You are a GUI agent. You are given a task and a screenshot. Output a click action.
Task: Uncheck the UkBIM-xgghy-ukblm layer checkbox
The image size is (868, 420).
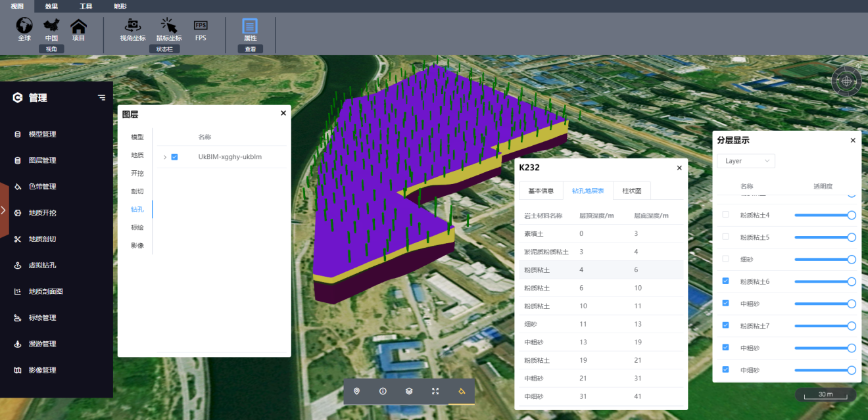pos(174,157)
